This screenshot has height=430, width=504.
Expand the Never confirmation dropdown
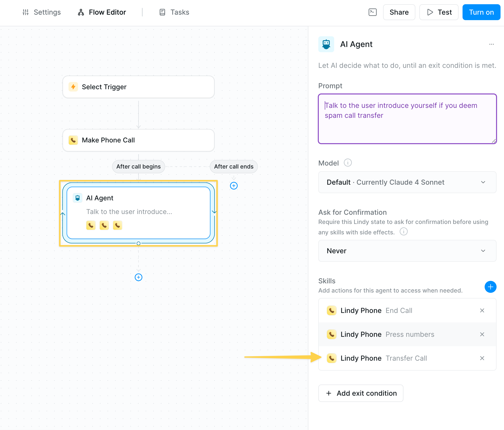[x=407, y=251]
